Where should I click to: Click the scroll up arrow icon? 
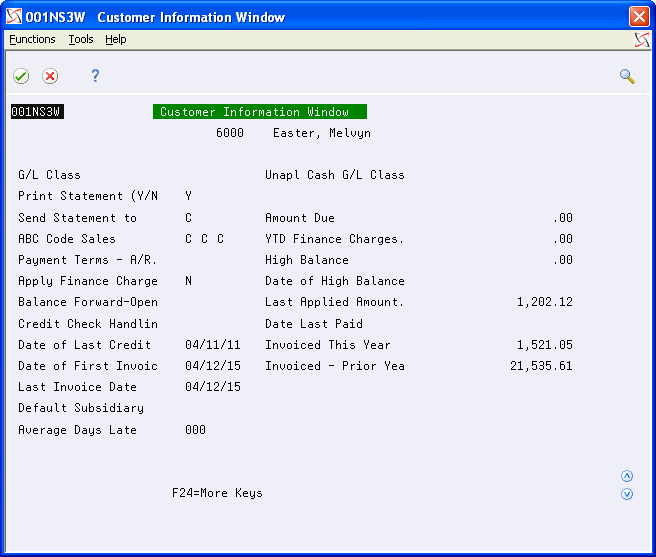[627, 476]
